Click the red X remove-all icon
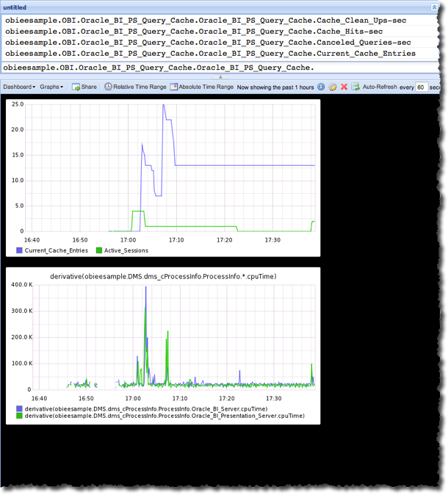 [344, 87]
